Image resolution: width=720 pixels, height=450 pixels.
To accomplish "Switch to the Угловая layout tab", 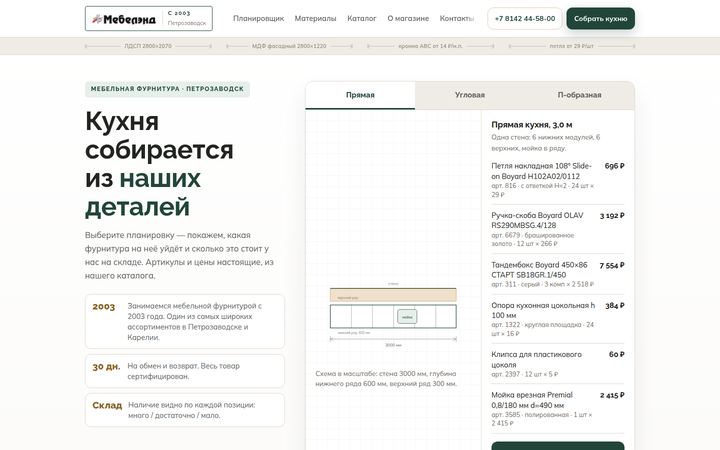I will (x=469, y=95).
